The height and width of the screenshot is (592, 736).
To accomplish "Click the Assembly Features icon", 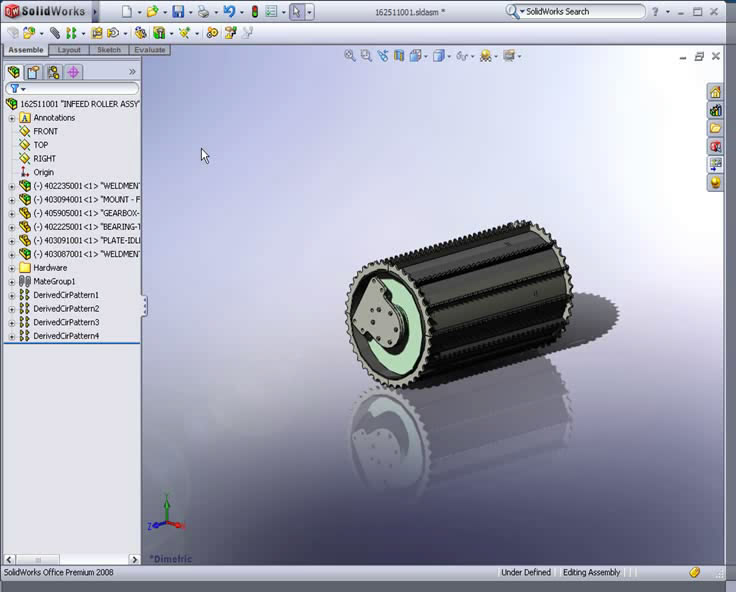I will point(159,32).
